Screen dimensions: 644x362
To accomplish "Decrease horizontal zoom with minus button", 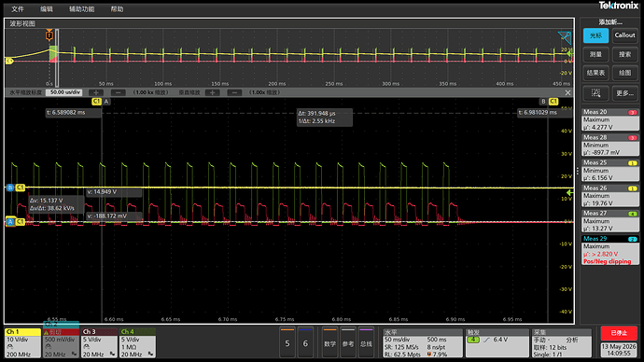I will [119, 92].
